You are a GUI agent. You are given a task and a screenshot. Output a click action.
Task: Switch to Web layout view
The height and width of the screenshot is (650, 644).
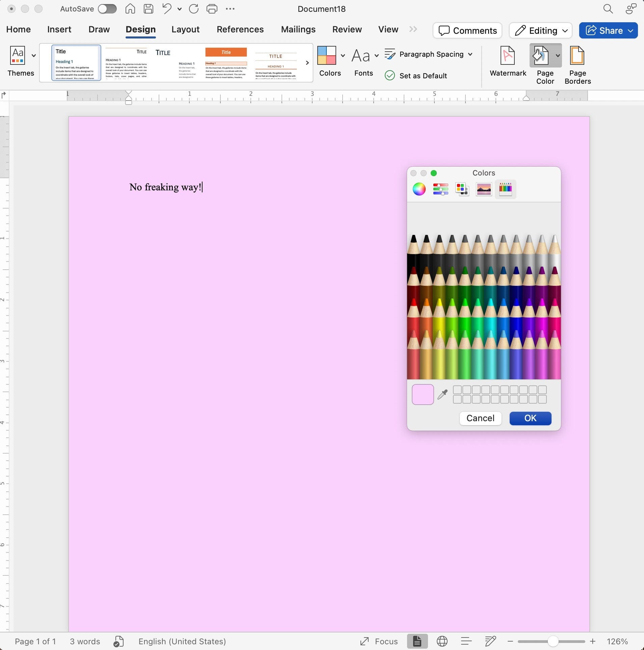(x=442, y=641)
